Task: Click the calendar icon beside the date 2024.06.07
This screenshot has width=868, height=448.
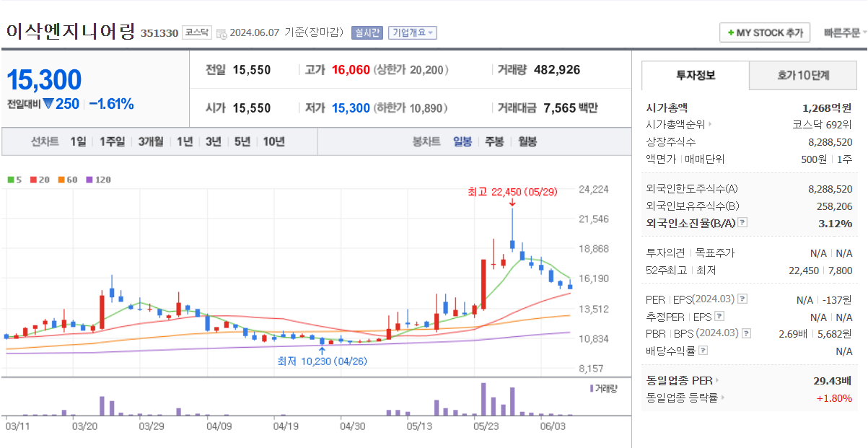Action: pos(222,33)
